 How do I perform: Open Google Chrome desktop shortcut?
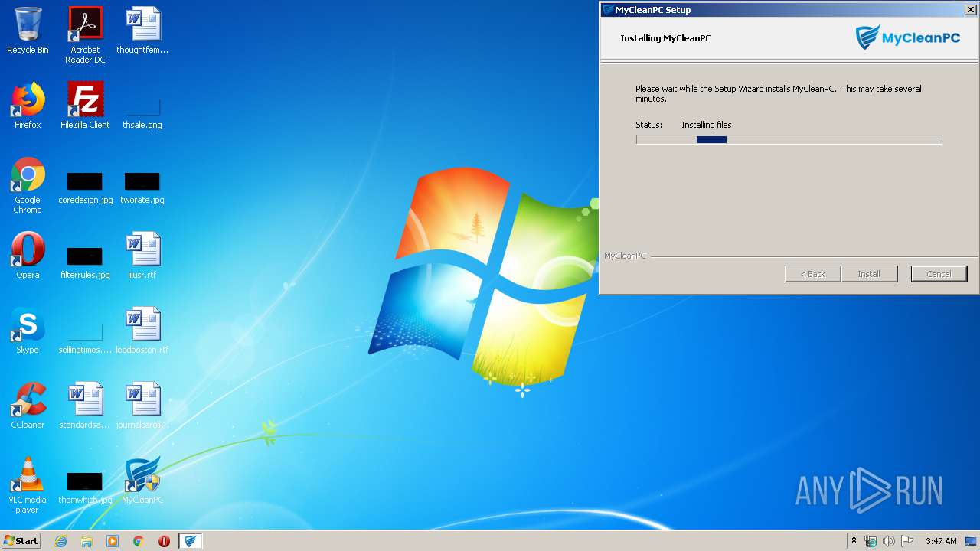[x=28, y=185]
